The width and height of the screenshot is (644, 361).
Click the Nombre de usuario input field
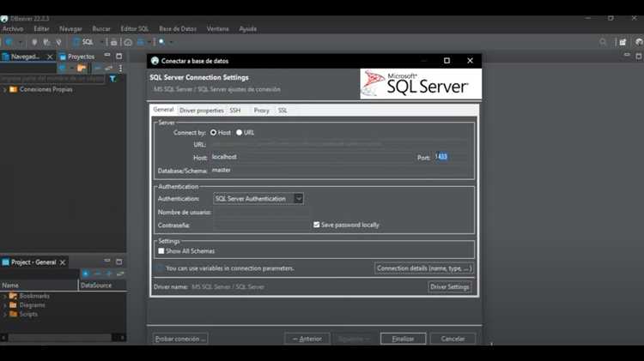click(261, 212)
